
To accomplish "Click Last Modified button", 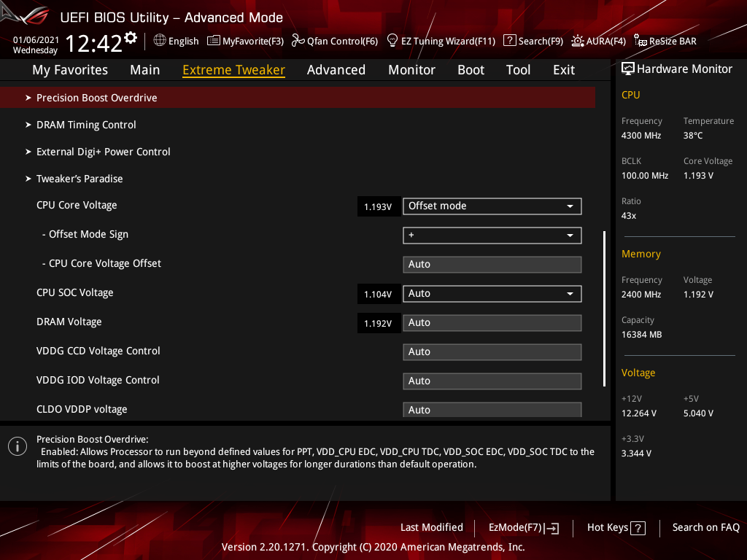I will [x=432, y=528].
